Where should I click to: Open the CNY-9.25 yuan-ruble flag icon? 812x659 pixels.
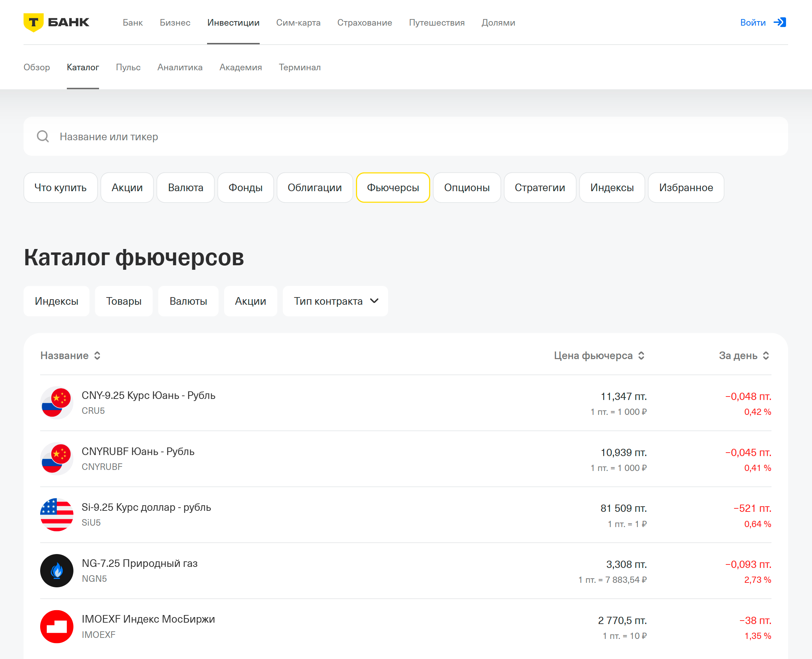pyautogui.click(x=56, y=402)
